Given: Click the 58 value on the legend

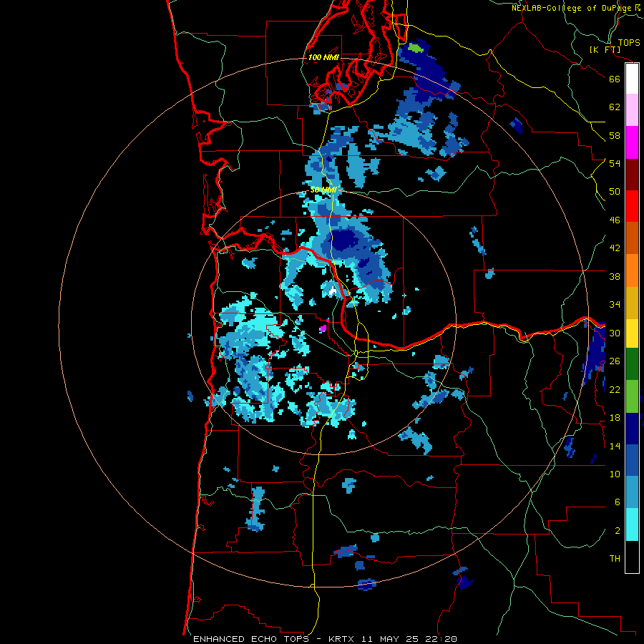Looking at the screenshot, I should (615, 135).
